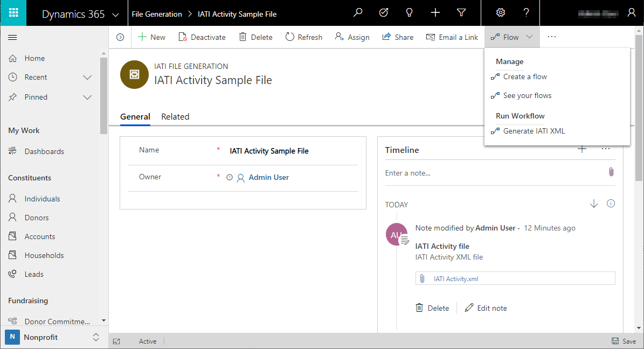Open the search magnifier in top bar

click(358, 13)
